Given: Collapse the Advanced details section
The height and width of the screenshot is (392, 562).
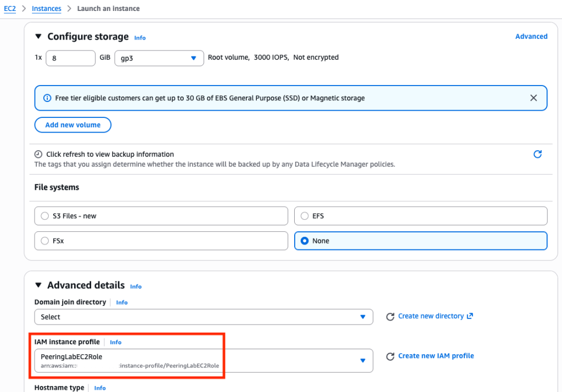Looking at the screenshot, I should 38,285.
